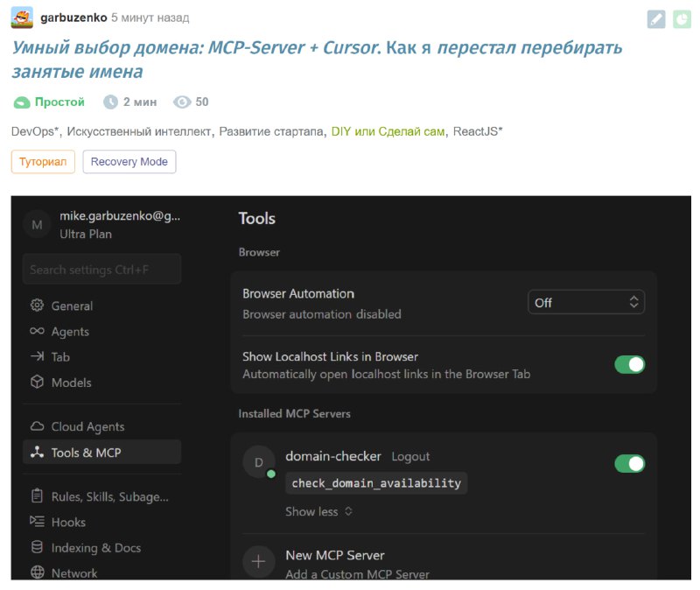This screenshot has width=700, height=590.
Task: Click the Recovery Mode tag button
Action: click(x=129, y=162)
